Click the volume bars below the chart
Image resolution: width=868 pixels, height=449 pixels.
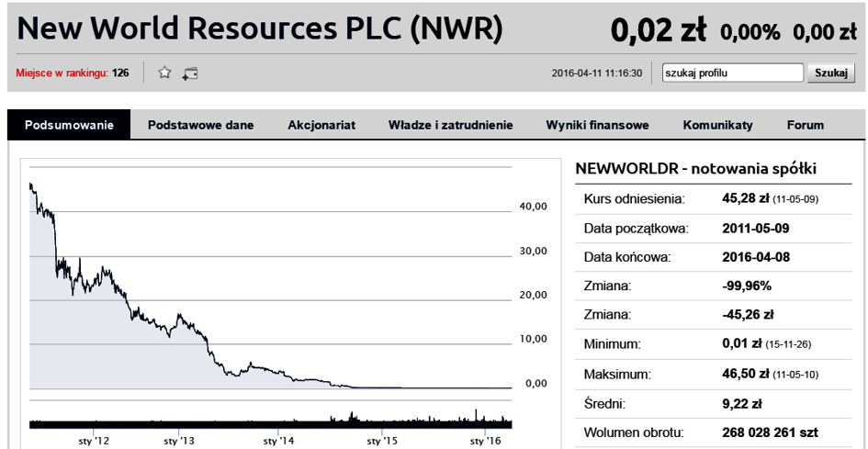tap(271, 418)
